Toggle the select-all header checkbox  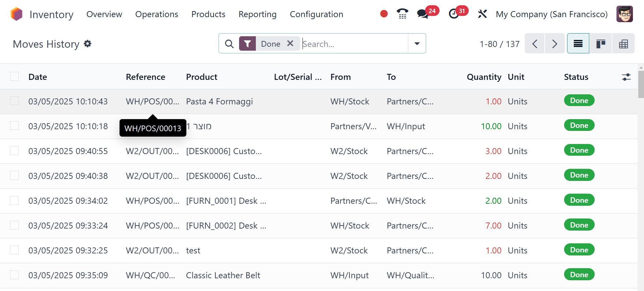(14, 77)
